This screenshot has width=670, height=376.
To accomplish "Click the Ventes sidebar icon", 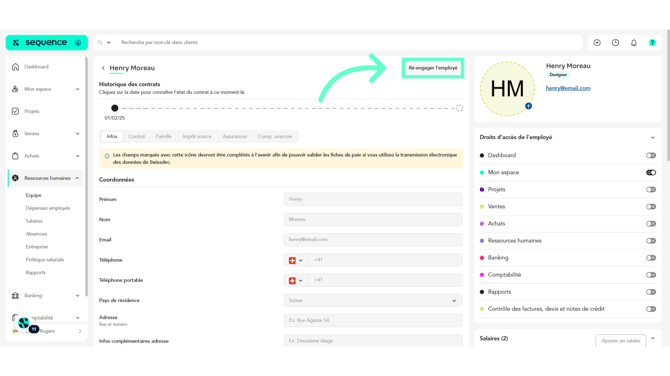I will (15, 133).
